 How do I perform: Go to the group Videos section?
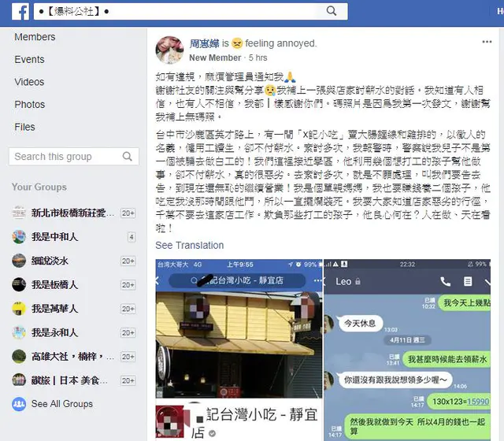29,82
